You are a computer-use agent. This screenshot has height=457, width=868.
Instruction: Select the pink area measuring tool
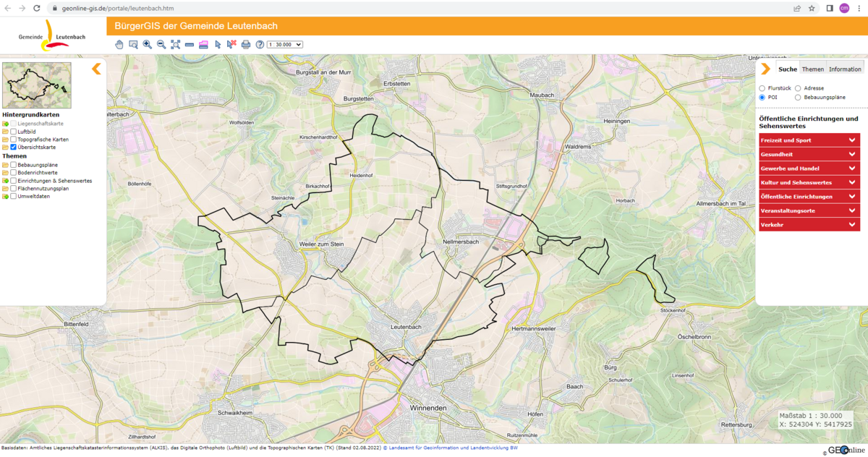point(203,44)
